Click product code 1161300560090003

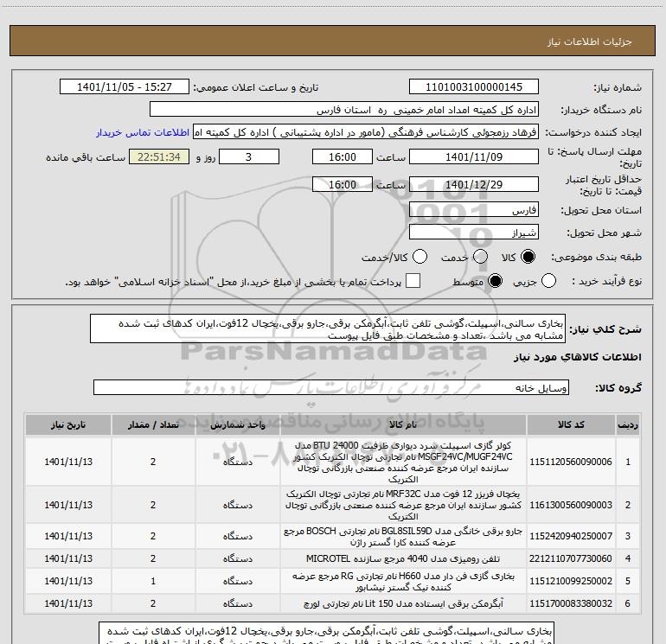tap(571, 505)
